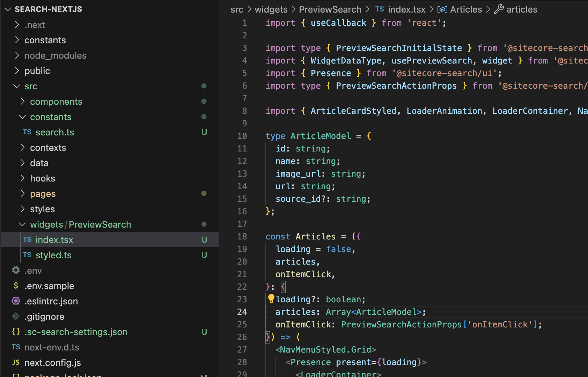Click the TS icon of index.tsx in explorer

coord(27,240)
